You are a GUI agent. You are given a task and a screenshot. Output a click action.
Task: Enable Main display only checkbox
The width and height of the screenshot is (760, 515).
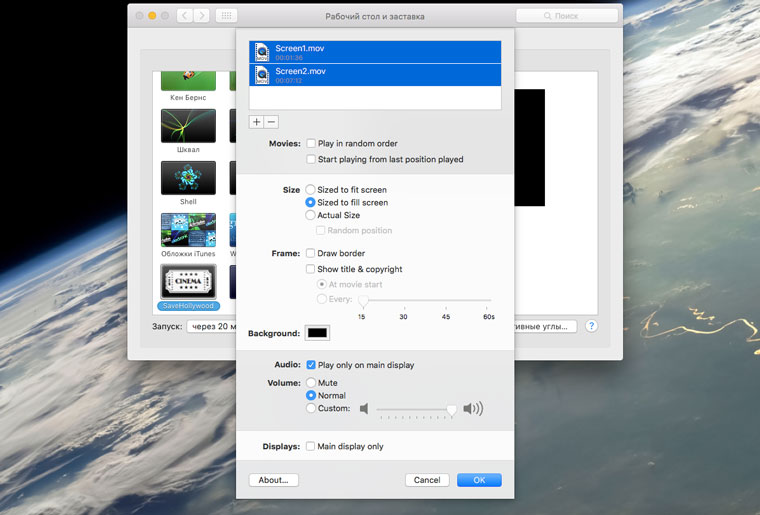point(310,446)
